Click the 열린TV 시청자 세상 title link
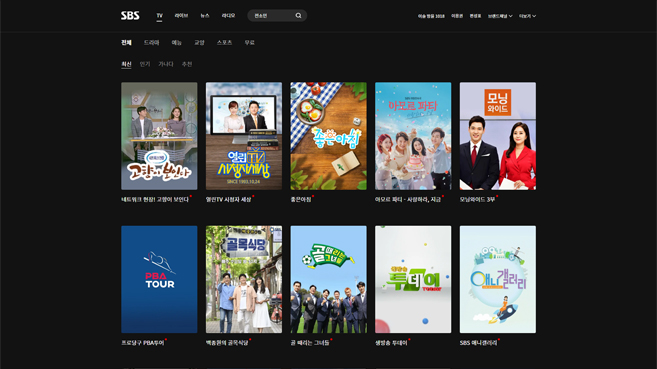Viewport: 657px width, 369px height. point(228,199)
